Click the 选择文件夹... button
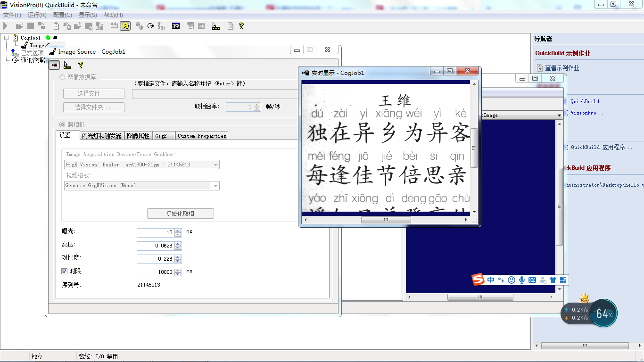644x362 pixels. click(94, 107)
